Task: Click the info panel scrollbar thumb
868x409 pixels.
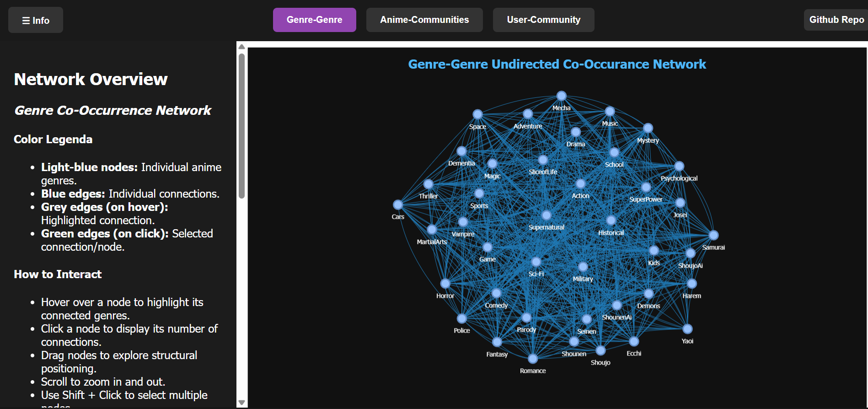Action: (242, 126)
